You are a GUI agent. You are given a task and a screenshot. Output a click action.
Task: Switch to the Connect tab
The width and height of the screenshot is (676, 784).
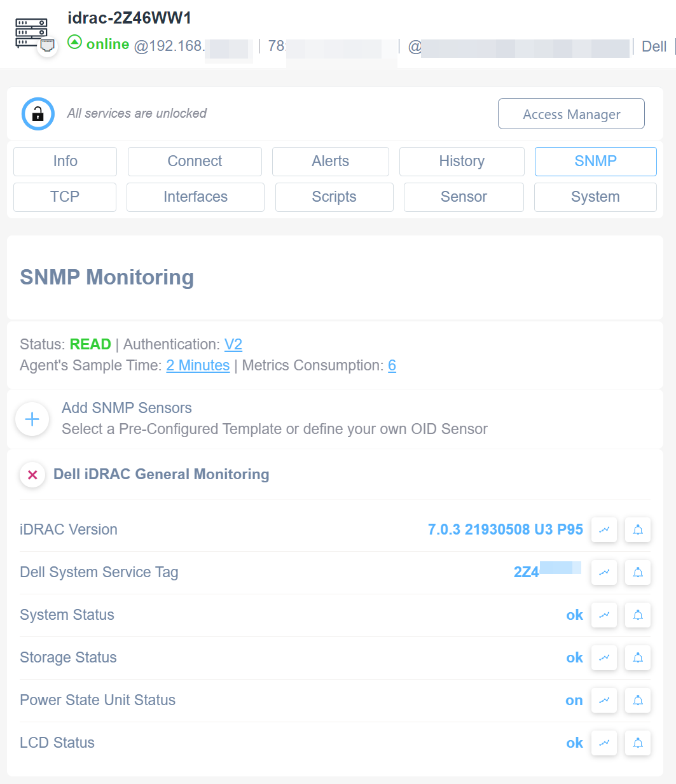195,162
